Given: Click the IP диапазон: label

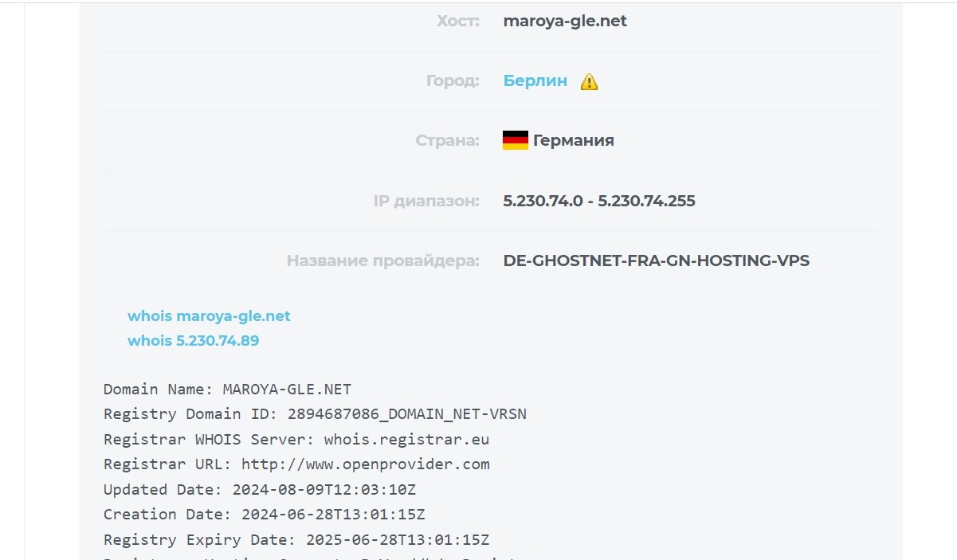Looking at the screenshot, I should coord(426,201).
